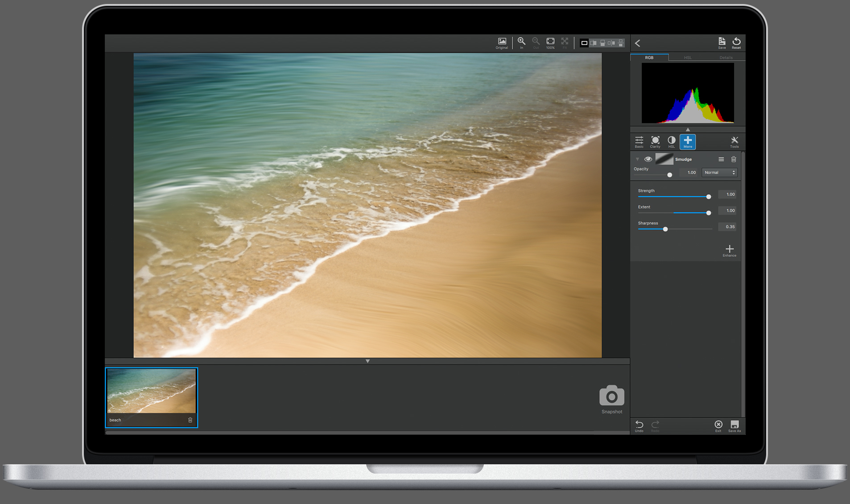The height and width of the screenshot is (504, 850).
Task: Collapse the Smudge filter section
Action: [637, 159]
